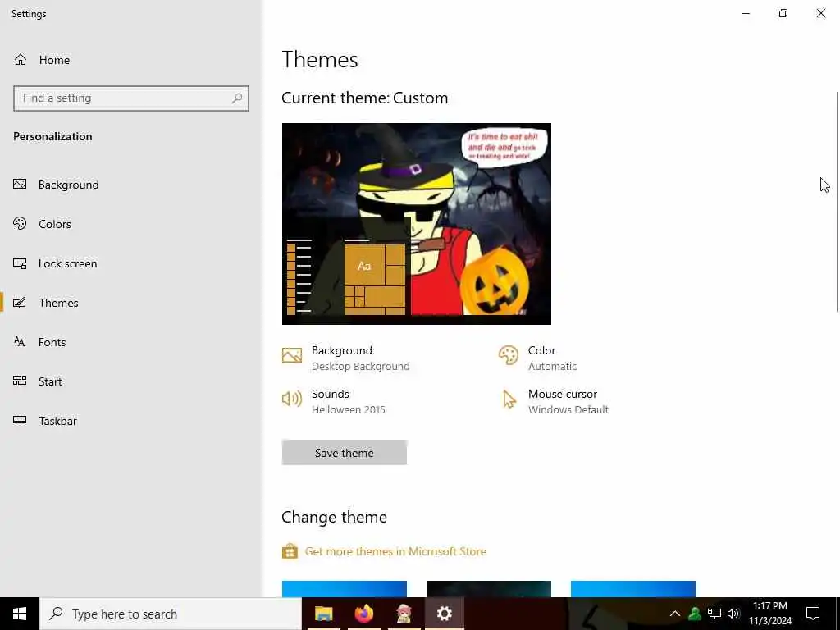Click the Colors palette icon in the sidebar
The image size is (840, 630).
[x=20, y=223]
